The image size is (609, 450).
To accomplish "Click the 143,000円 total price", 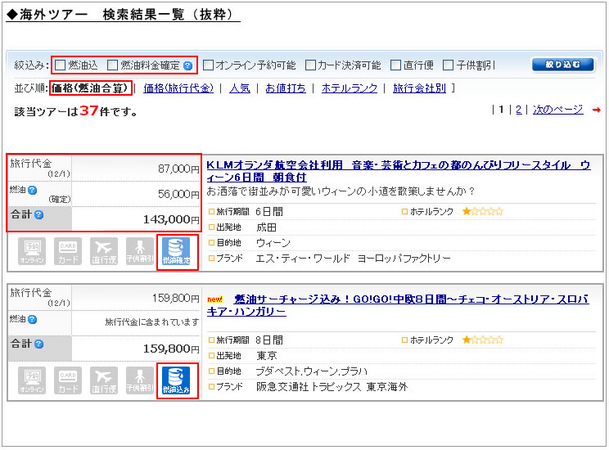I will coord(171,220).
